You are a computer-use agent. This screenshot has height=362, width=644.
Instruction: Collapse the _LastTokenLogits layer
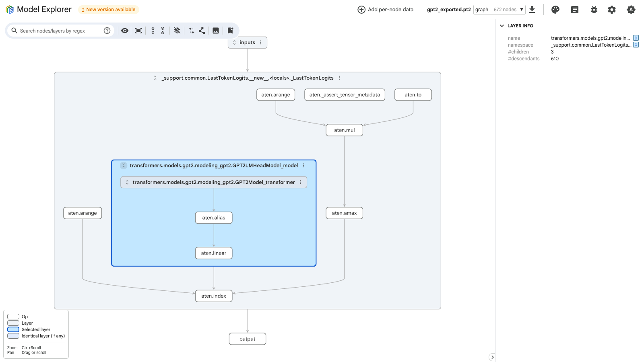(x=155, y=78)
